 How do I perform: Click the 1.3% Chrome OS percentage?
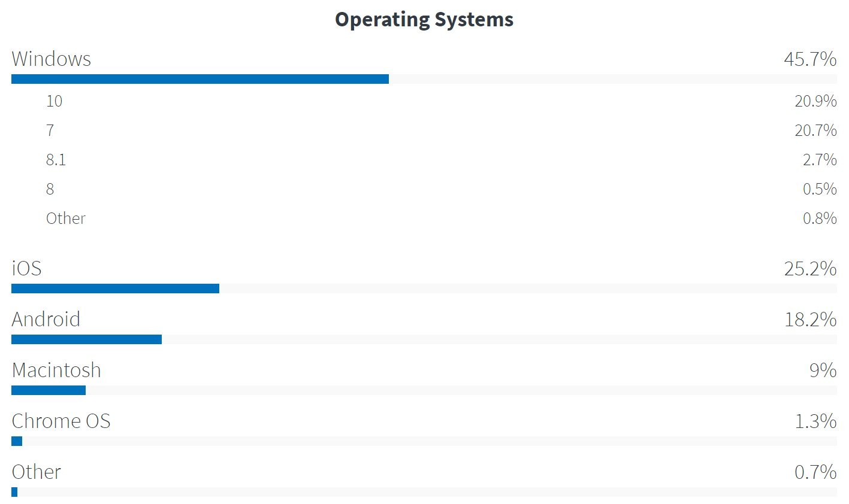pyautogui.click(x=815, y=421)
